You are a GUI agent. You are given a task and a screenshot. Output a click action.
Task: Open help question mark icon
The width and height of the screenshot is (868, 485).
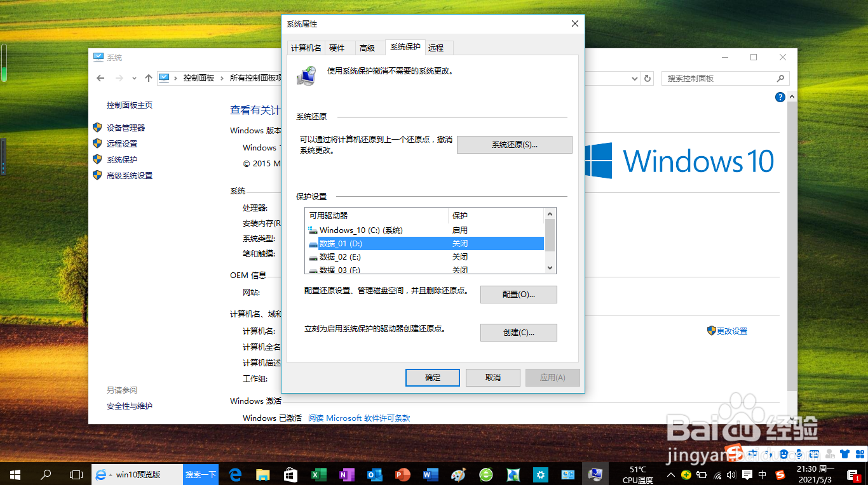click(780, 97)
